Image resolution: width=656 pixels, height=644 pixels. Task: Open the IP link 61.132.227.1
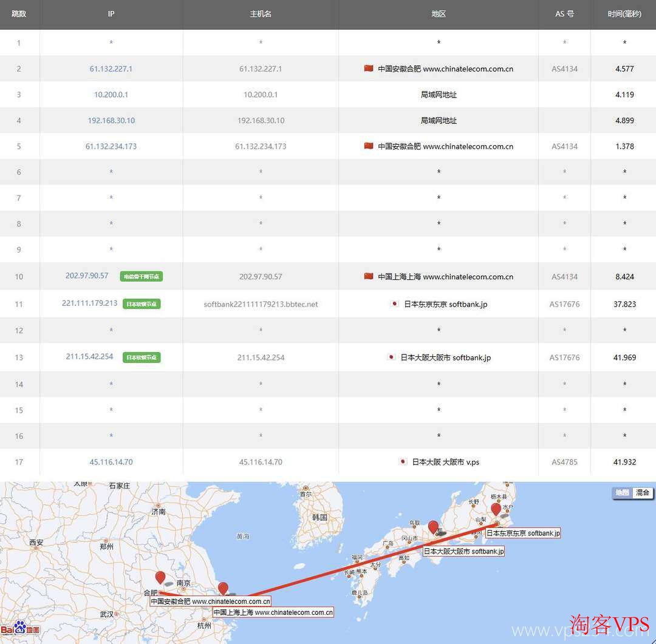pos(111,69)
